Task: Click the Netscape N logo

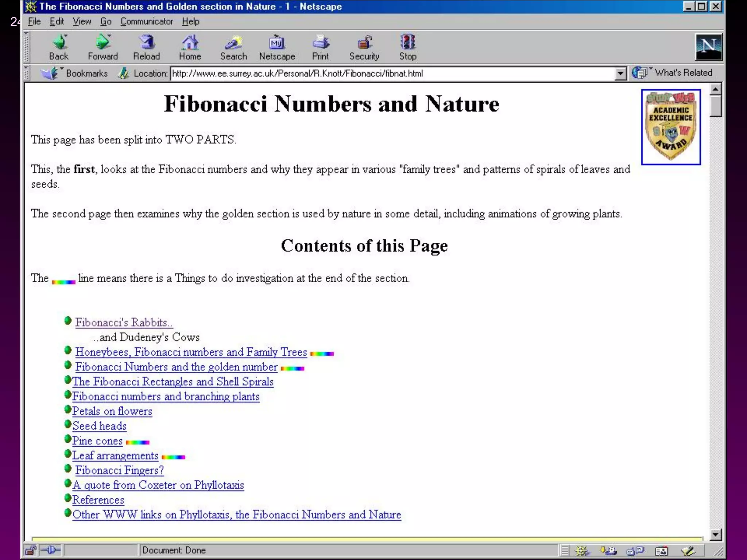Action: [x=708, y=47]
